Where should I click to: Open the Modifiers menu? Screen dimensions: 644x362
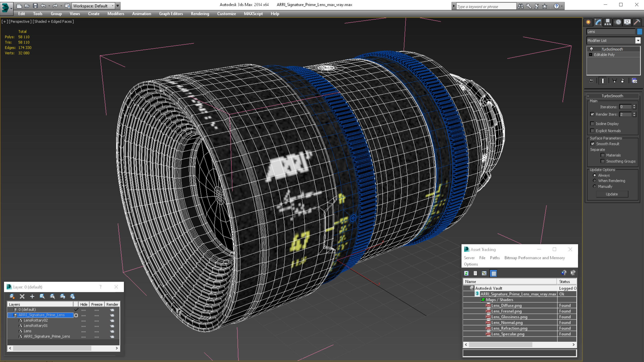tap(116, 14)
